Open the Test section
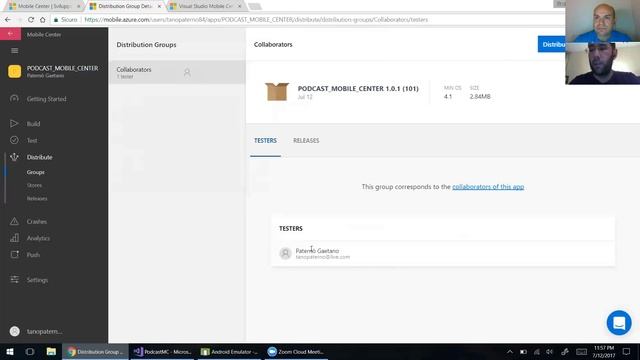Screen dimensions: 640x360 pyautogui.click(x=32, y=140)
